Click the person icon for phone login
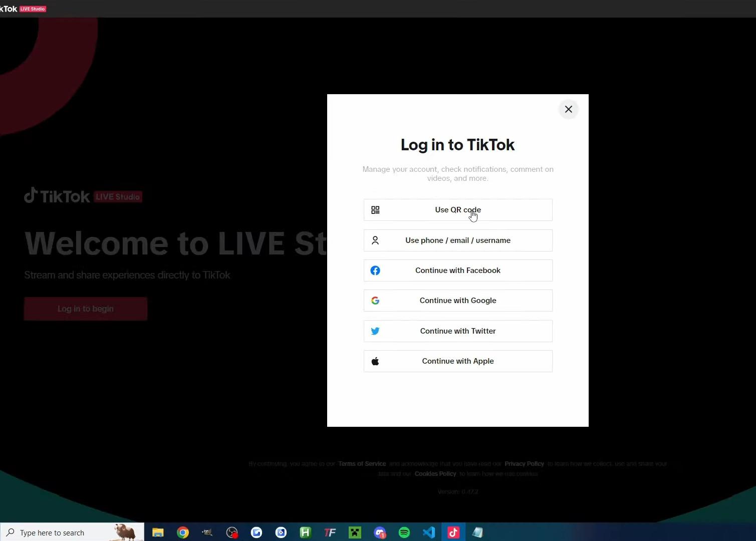 [x=375, y=240]
